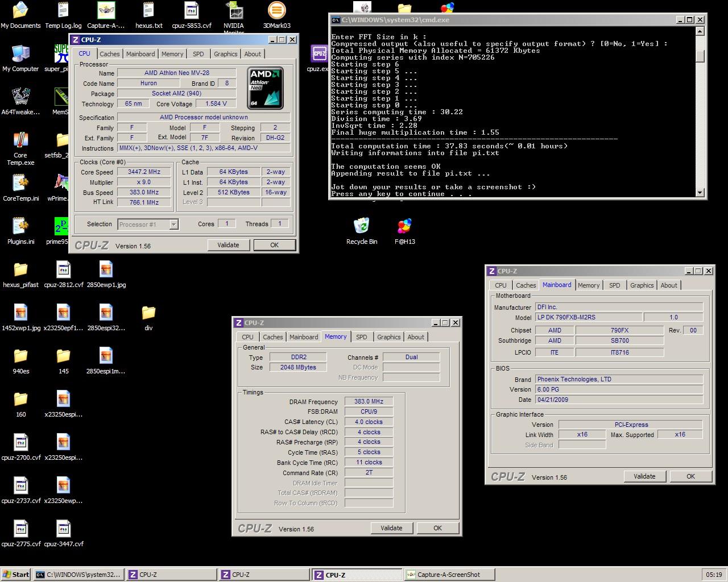This screenshot has width=728, height=582.
Task: Switch to Capture-A-ScreenShot taskbar button
Action: click(x=449, y=575)
